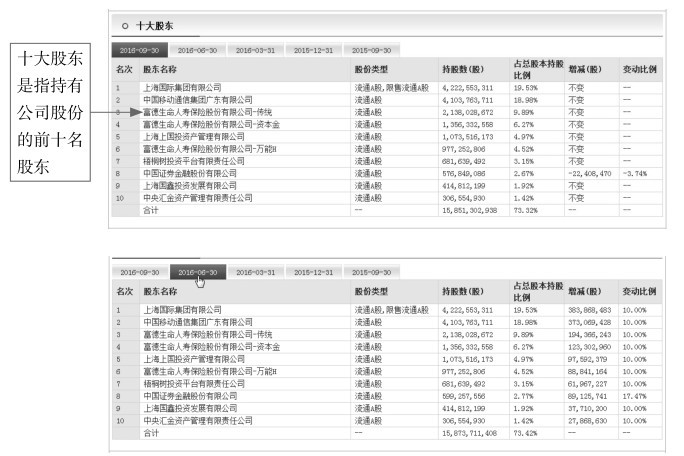Select the active 2016-09-30 tab under 十大股东 heading
Image resolution: width=684 pixels, height=456 pixels.
pos(140,50)
